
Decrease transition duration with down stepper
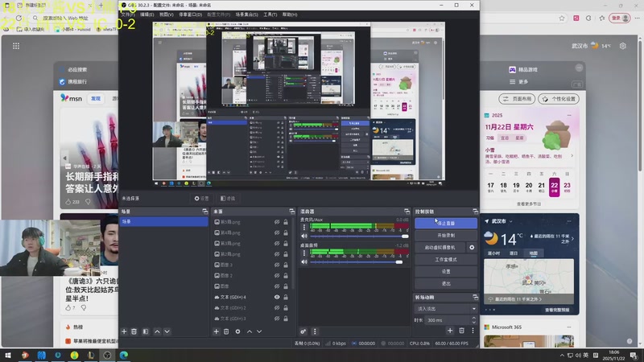[474, 323]
